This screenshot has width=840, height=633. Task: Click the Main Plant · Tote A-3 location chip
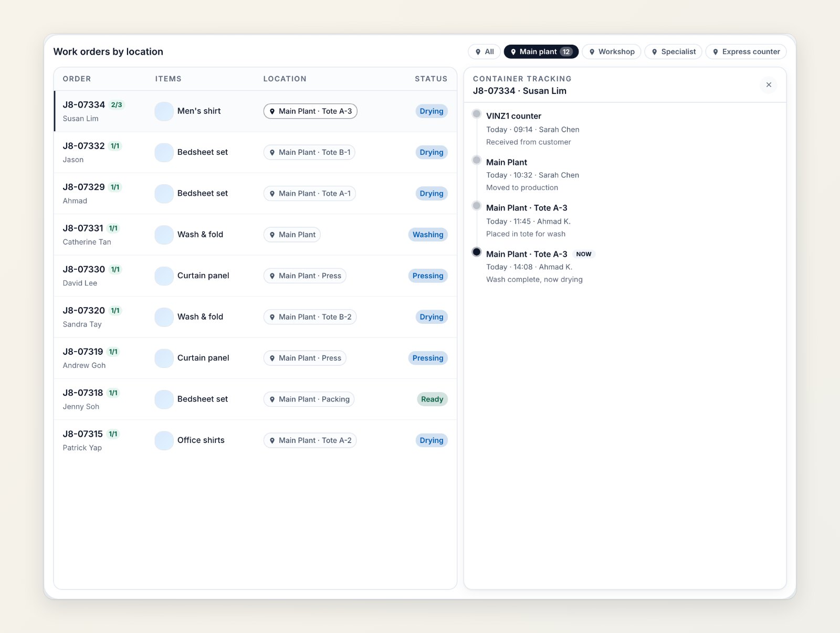click(310, 111)
